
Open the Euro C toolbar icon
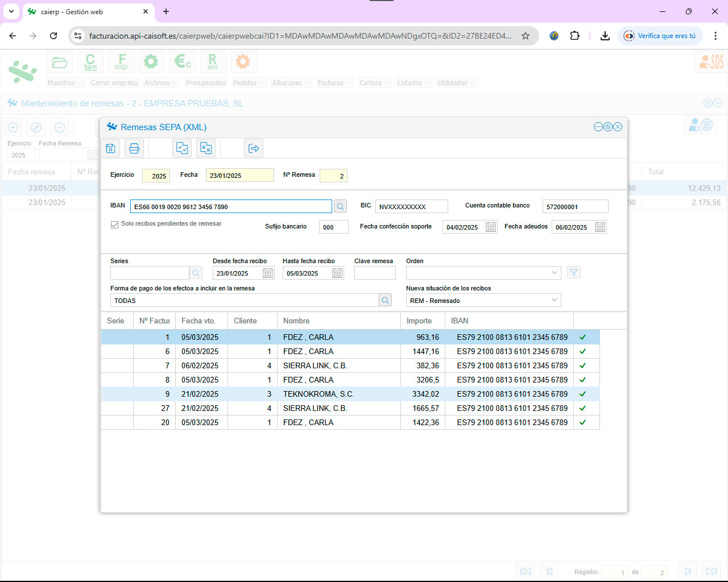tap(183, 62)
